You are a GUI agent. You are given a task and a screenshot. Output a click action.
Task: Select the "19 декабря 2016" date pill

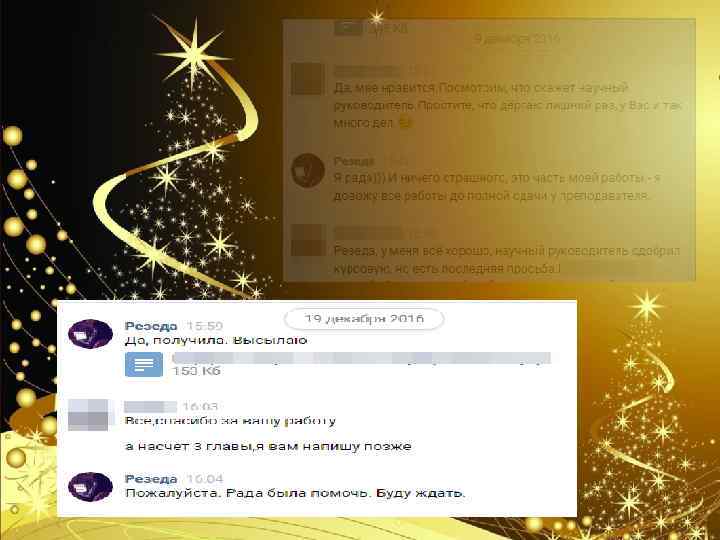tap(364, 319)
